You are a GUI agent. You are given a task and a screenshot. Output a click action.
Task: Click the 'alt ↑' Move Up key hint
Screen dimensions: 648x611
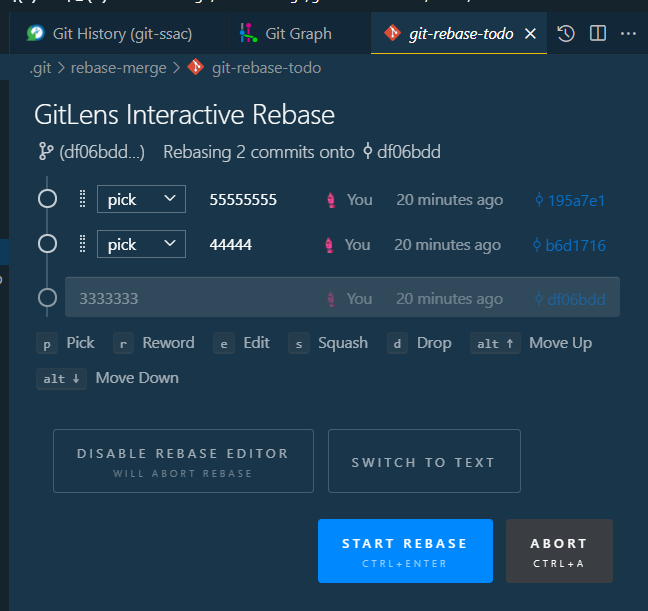click(x=495, y=344)
